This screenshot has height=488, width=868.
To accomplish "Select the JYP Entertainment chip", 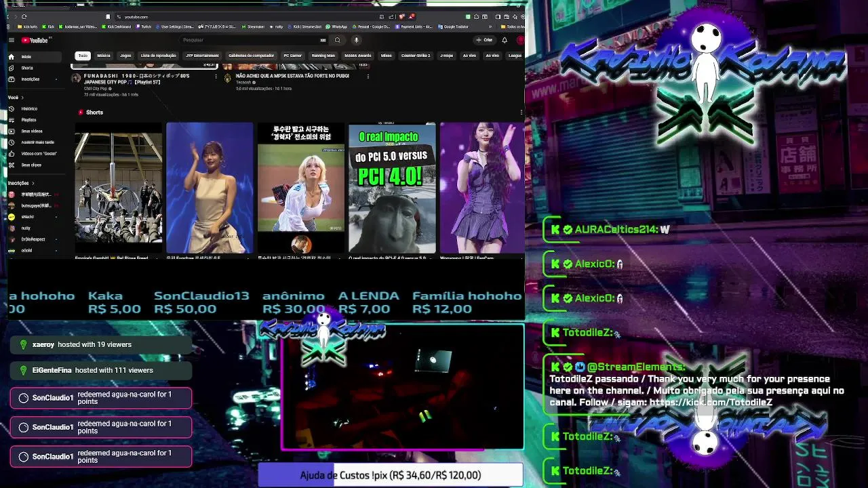I will (x=202, y=56).
